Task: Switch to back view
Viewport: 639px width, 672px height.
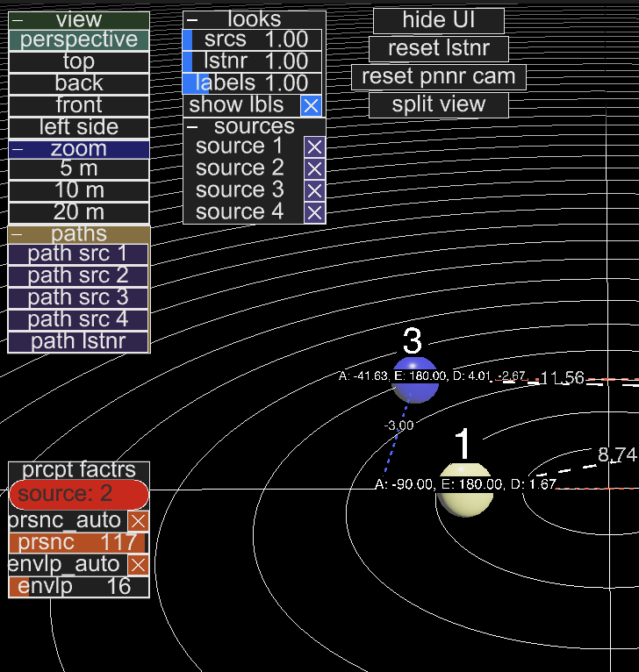Action: (79, 83)
